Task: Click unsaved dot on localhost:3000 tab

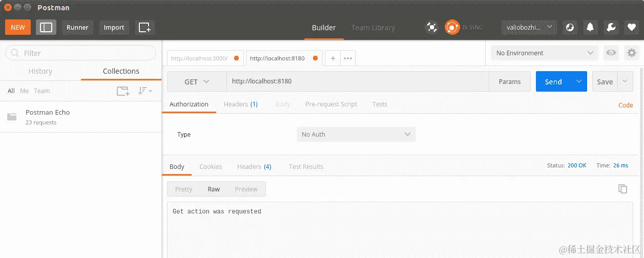Action: (236, 58)
